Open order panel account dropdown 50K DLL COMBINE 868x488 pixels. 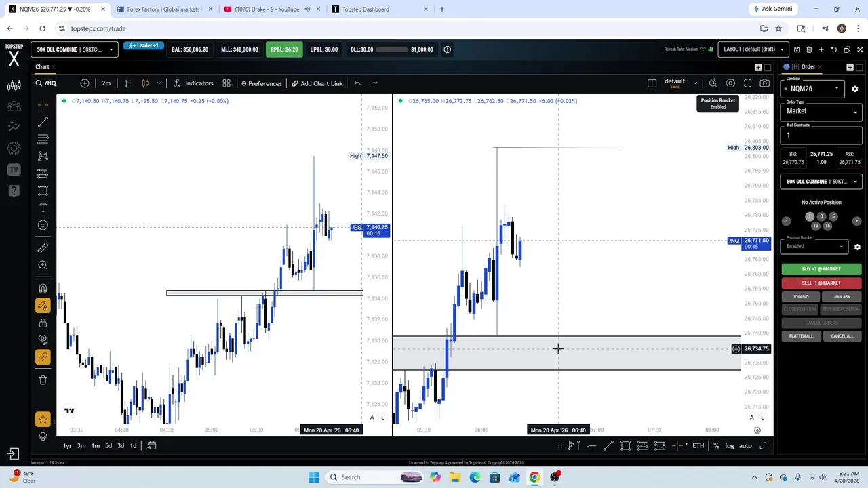coord(821,182)
